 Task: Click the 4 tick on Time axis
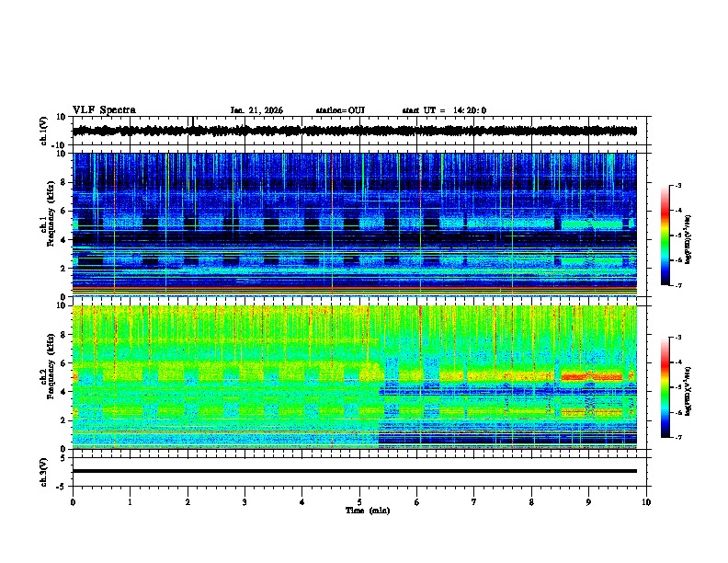point(302,502)
